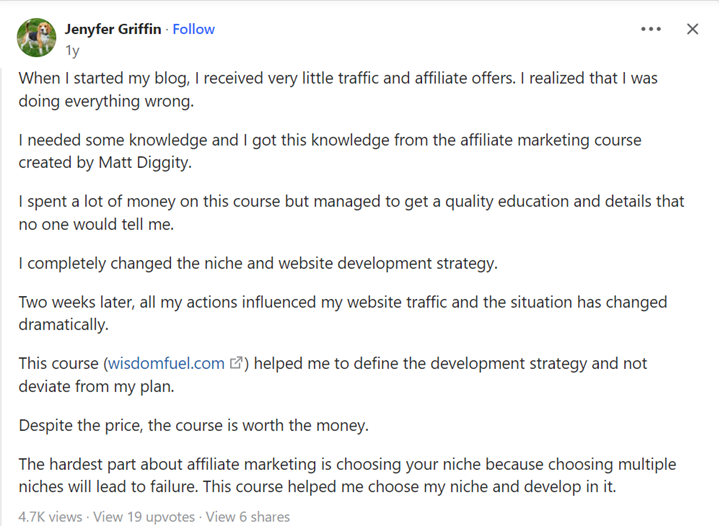The width and height of the screenshot is (719, 526).
Task: Click the text "deviate from my plan"
Action: pos(96,387)
